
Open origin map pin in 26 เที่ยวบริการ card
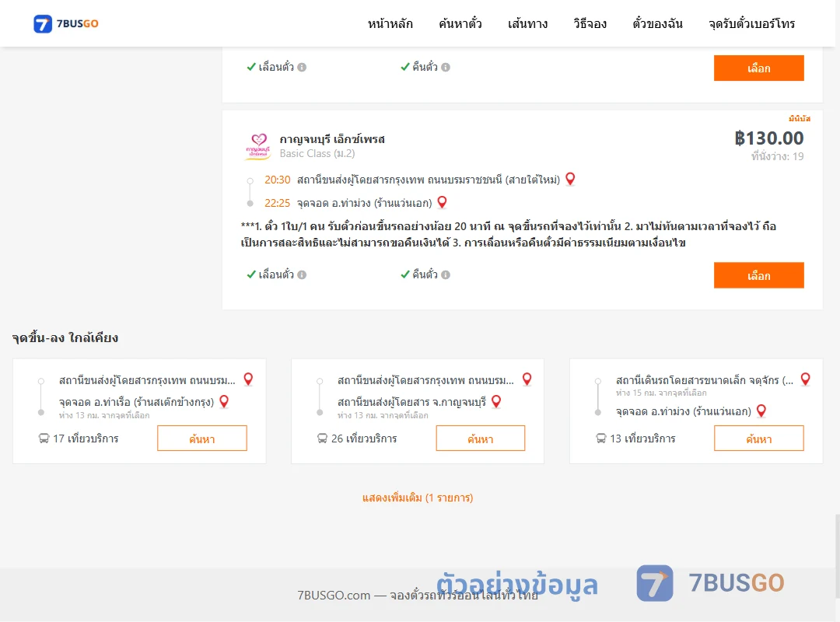pos(527,379)
